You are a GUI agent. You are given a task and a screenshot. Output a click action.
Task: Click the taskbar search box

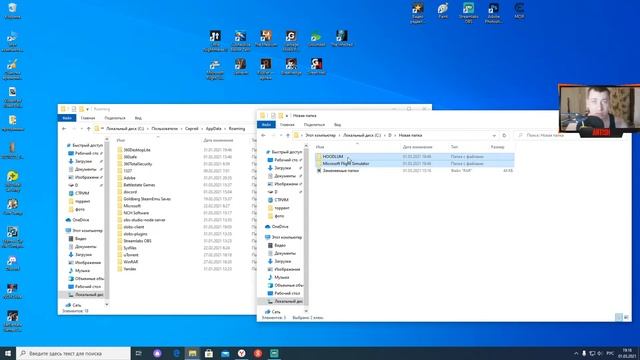point(73,353)
